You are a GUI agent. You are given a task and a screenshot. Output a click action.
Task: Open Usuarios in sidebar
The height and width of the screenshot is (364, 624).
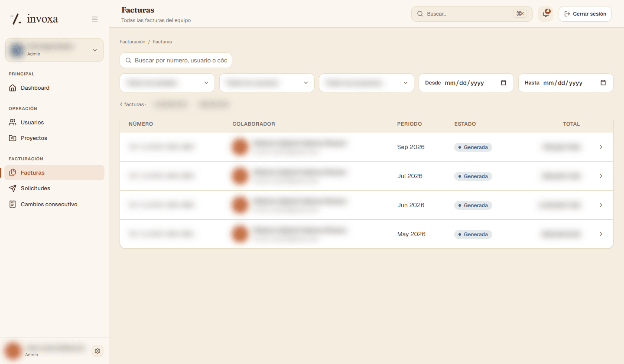[x=54, y=123]
